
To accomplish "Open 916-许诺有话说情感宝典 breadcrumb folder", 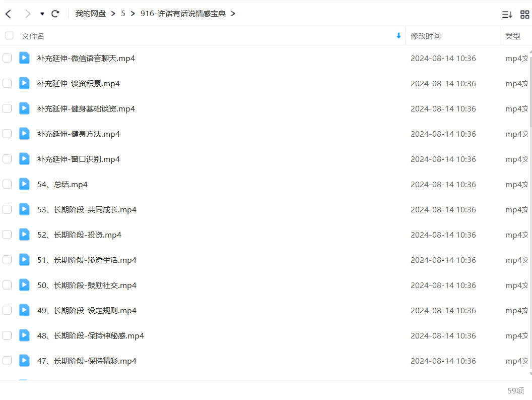I will (x=183, y=14).
